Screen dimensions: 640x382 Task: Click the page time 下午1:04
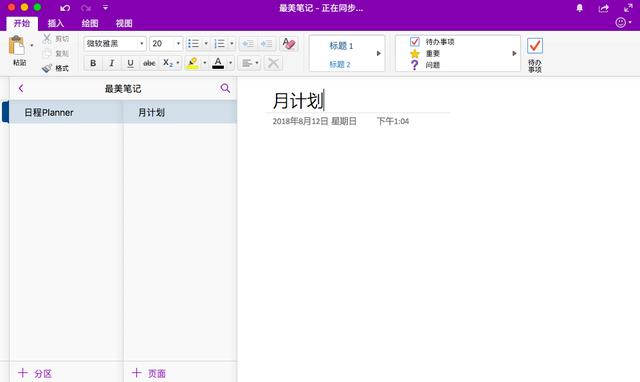pyautogui.click(x=393, y=121)
